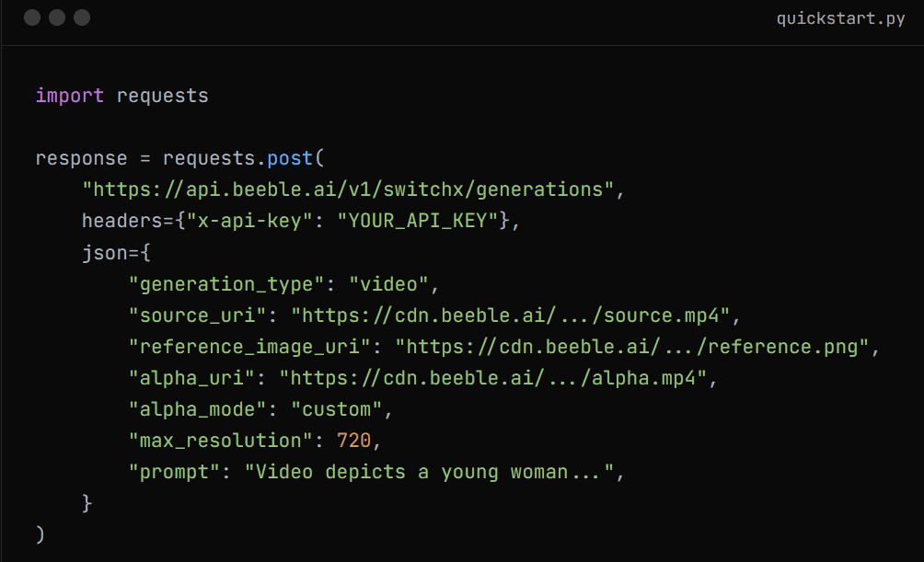Viewport: 924px width, 562px height.
Task: Click the "source_uri" key
Action: tap(198, 315)
